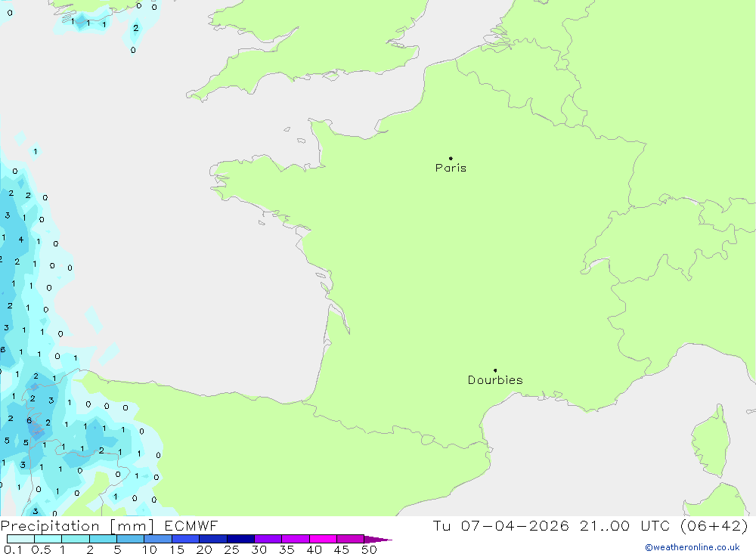Click the '4' precipitation value on map
The image size is (756, 554).
tap(20, 239)
